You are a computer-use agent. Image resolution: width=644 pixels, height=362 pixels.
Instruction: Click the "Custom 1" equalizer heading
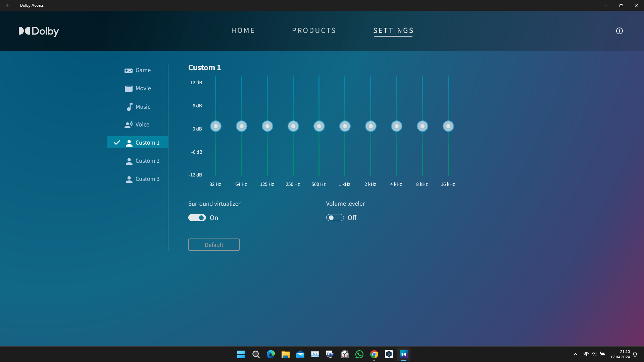[204, 67]
